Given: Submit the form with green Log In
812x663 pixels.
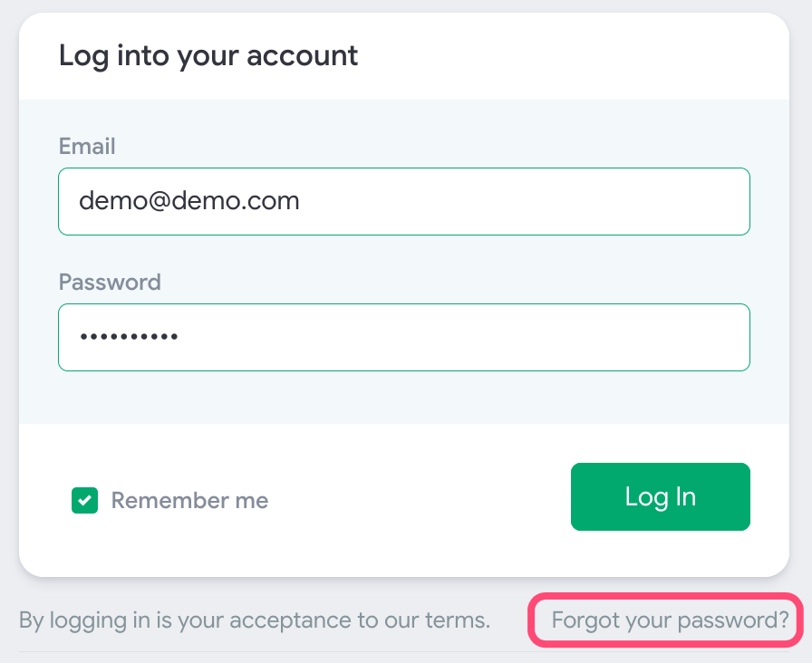Looking at the screenshot, I should click(660, 496).
